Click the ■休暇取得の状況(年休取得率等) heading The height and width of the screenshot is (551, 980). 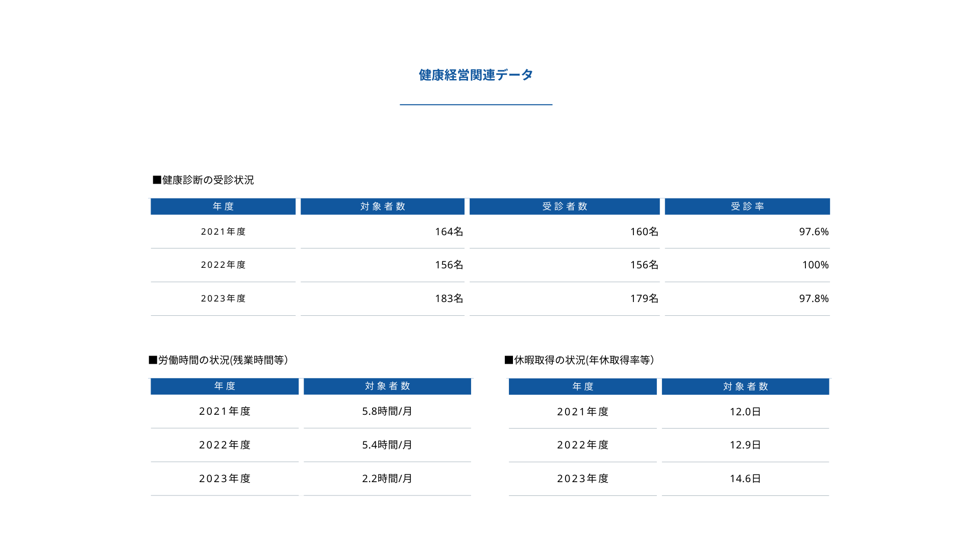579,360
